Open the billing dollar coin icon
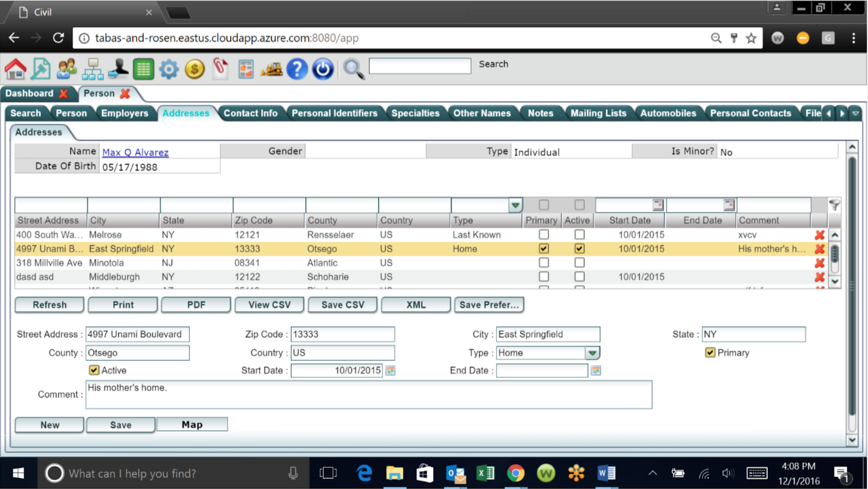Image resolution: width=868 pixels, height=489 pixels. click(195, 69)
